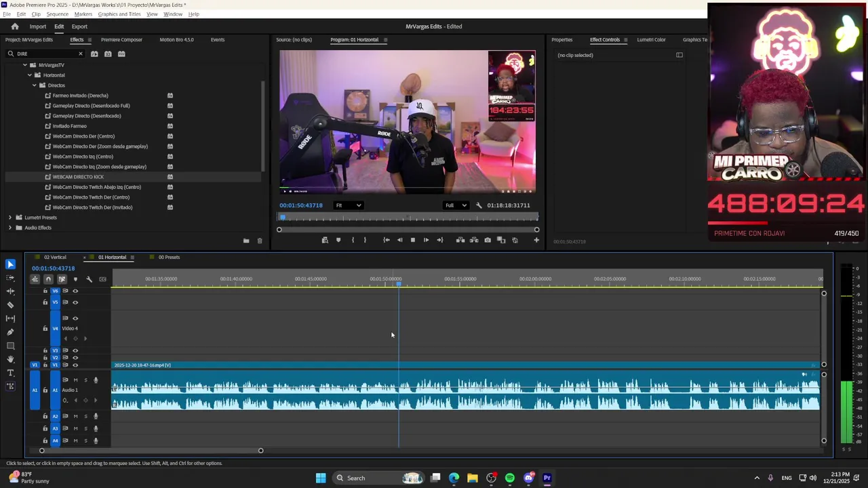Open Program monitor settings wrench

click(x=479, y=205)
